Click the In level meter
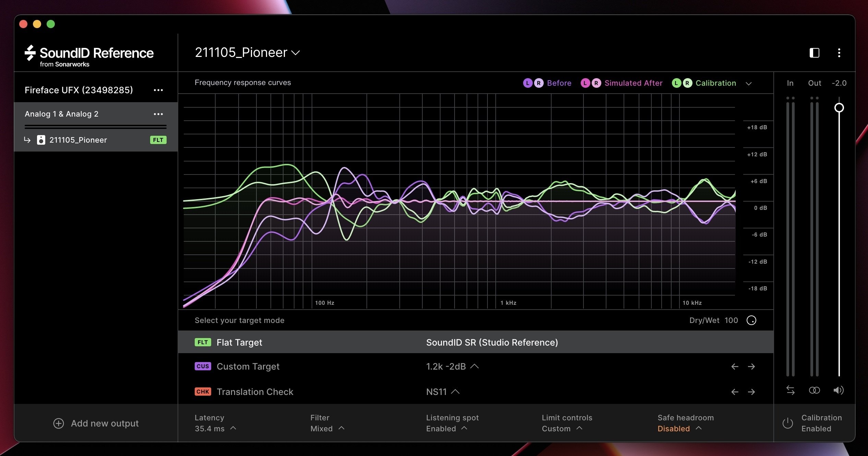This screenshot has width=868, height=456. (790, 237)
